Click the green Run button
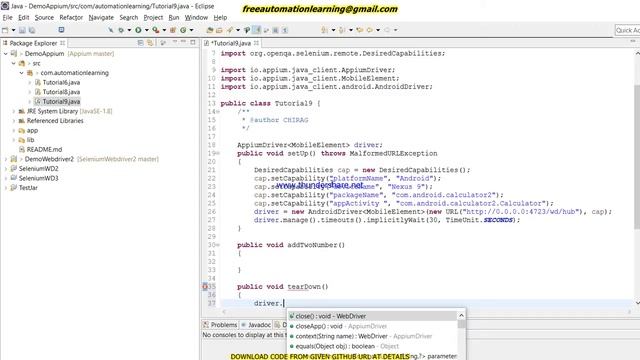The width and height of the screenshot is (640, 360). coord(138,30)
